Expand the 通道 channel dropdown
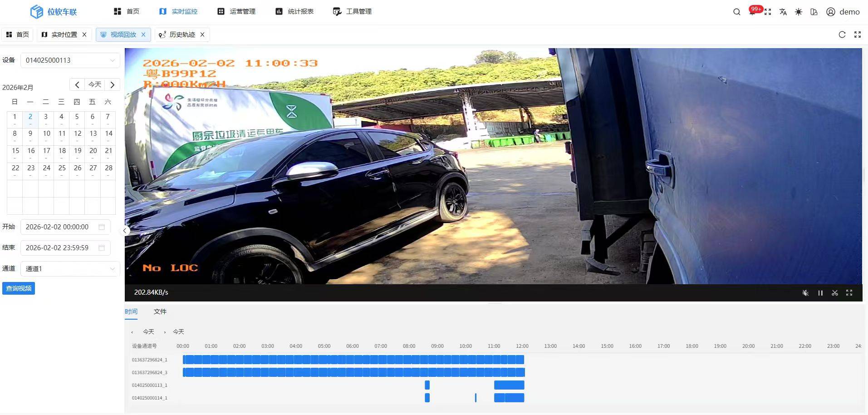The height and width of the screenshot is (415, 868). 70,269
